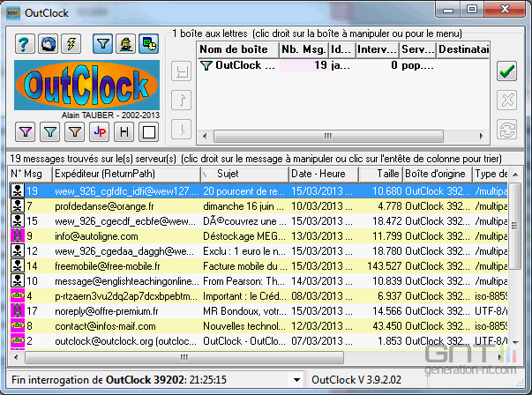Click mailbox list scroll left arrow

tap(205, 137)
